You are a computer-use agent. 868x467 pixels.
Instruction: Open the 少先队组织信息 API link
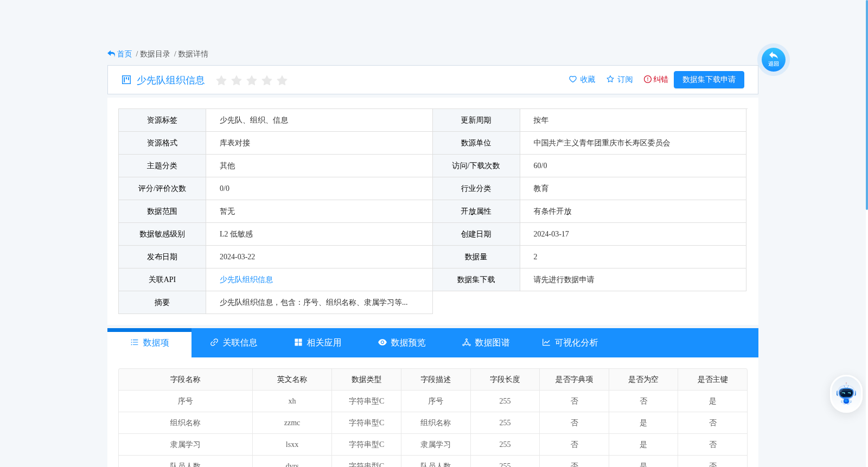coord(246,280)
